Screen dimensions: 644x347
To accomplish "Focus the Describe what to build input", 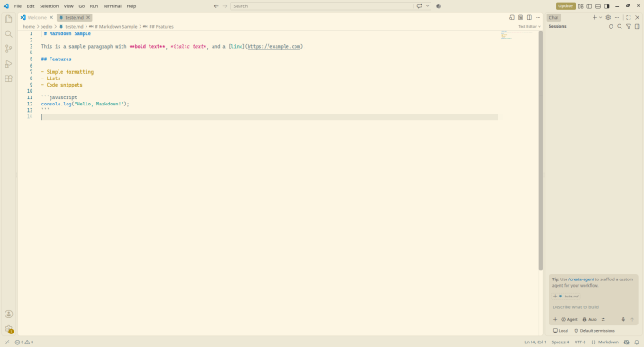I will pyautogui.click(x=594, y=307).
